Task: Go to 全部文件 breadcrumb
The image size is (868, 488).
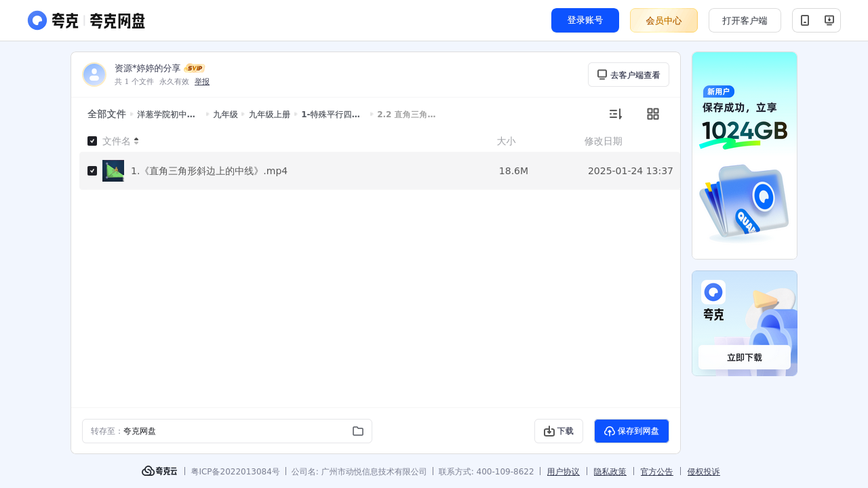Action: pos(106,115)
